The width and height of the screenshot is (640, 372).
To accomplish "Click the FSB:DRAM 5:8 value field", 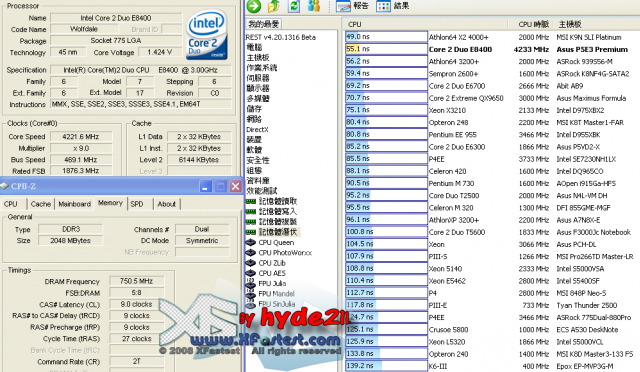I will pyautogui.click(x=137, y=293).
